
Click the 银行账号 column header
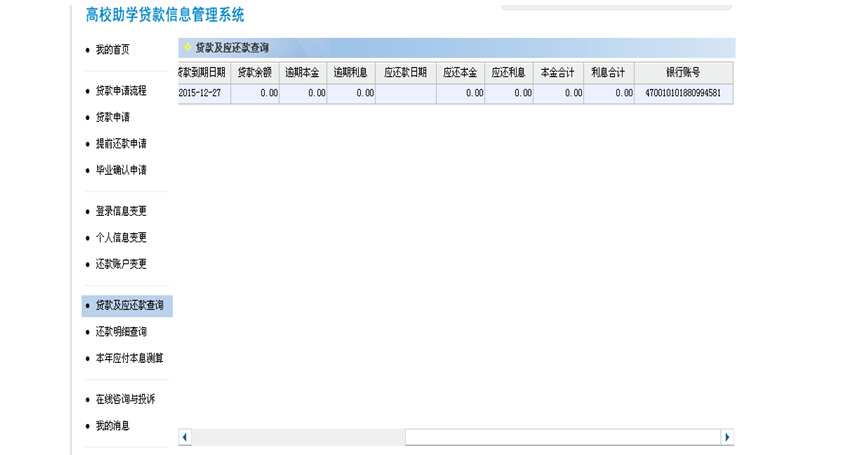click(683, 73)
